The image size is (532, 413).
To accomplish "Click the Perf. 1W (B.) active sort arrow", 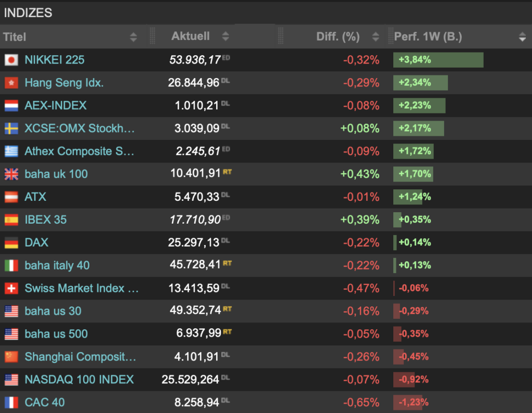I will pos(522,37).
